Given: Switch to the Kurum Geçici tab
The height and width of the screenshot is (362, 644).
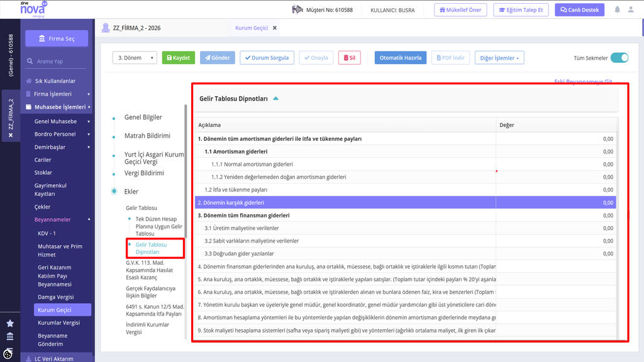Looking at the screenshot, I should point(252,28).
